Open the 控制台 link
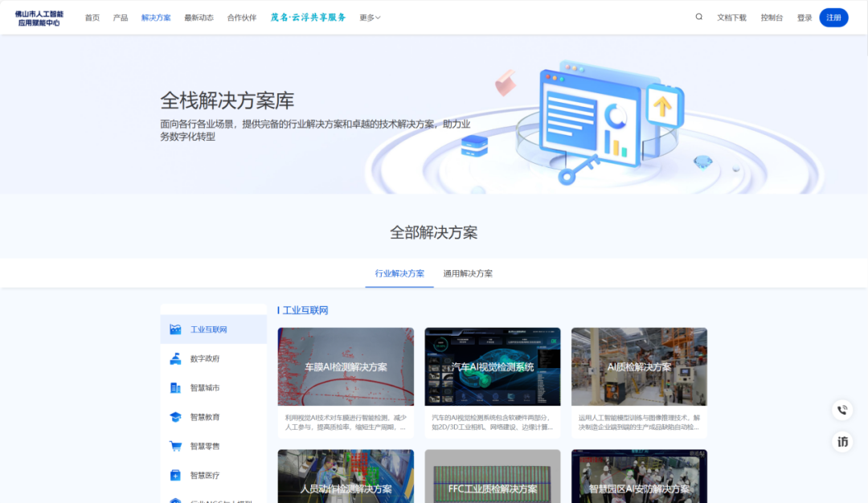The image size is (868, 503). coord(772,17)
